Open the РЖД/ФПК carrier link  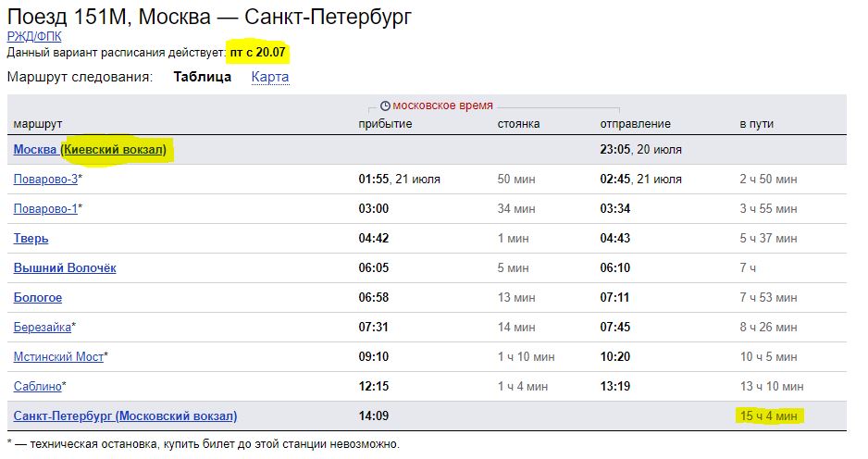point(32,37)
